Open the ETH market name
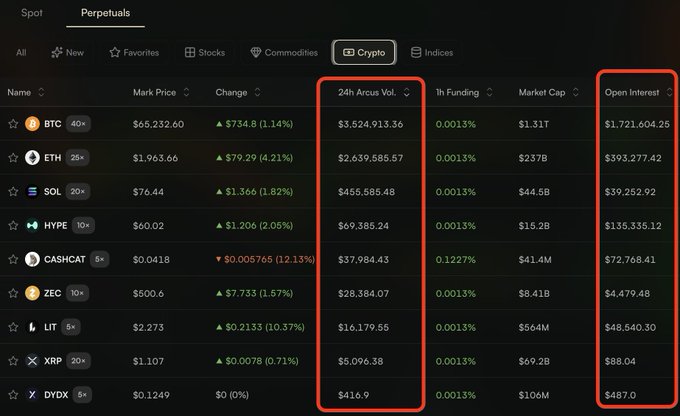680x416 pixels. (52, 158)
